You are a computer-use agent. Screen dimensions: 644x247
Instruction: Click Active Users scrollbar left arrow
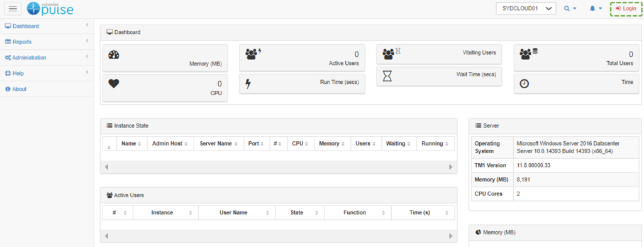coord(106,236)
